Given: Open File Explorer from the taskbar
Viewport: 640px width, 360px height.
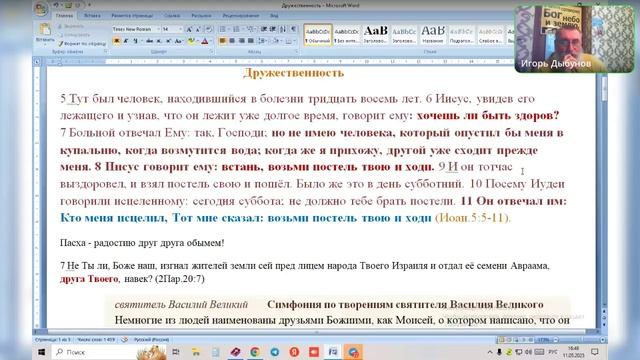Looking at the screenshot, I should (x=196, y=352).
